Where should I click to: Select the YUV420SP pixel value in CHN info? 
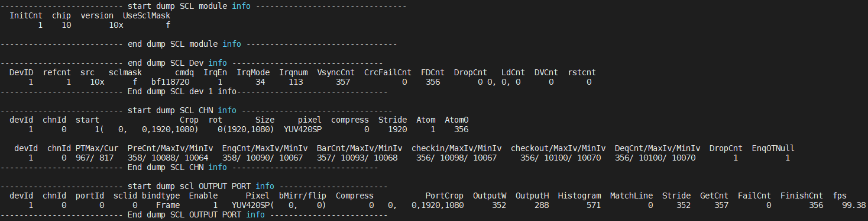coord(303,129)
